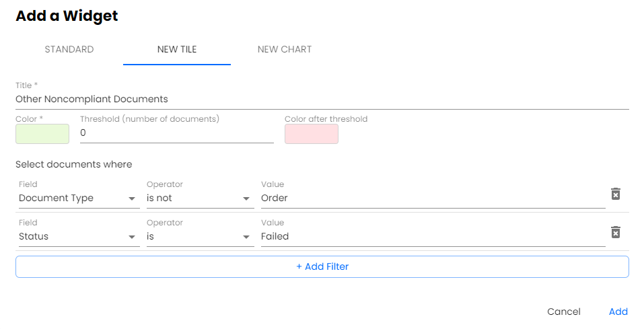The width and height of the screenshot is (644, 329).
Task: Click Add to create the widget
Action: point(618,312)
